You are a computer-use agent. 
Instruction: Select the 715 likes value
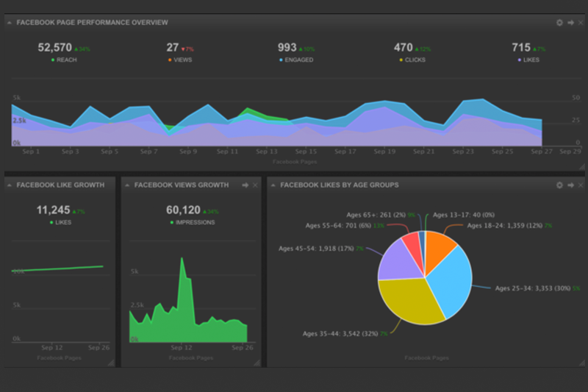(521, 48)
